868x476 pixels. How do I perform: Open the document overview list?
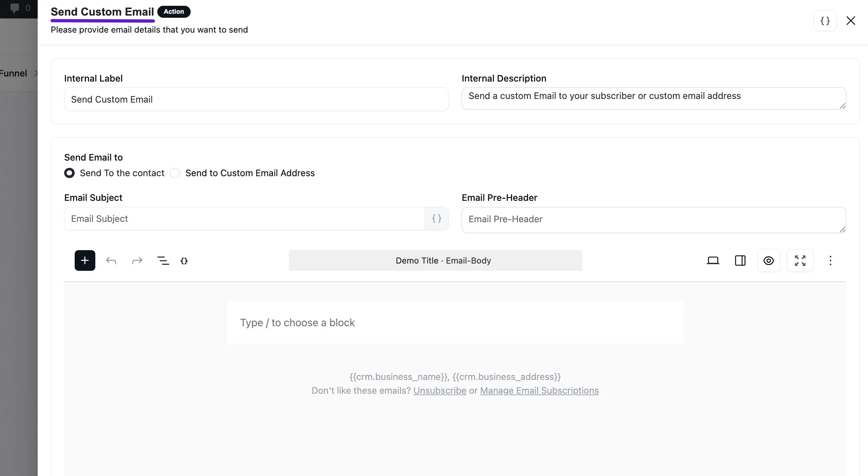tap(163, 261)
